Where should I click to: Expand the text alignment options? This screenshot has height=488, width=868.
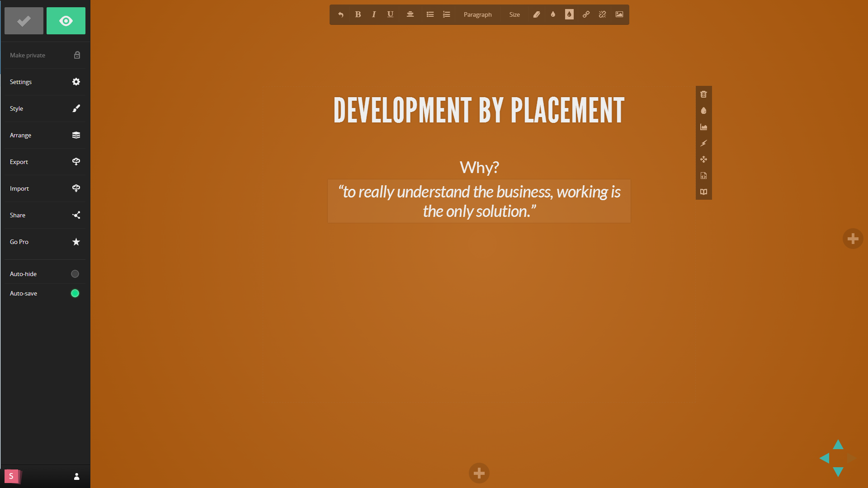tap(410, 14)
